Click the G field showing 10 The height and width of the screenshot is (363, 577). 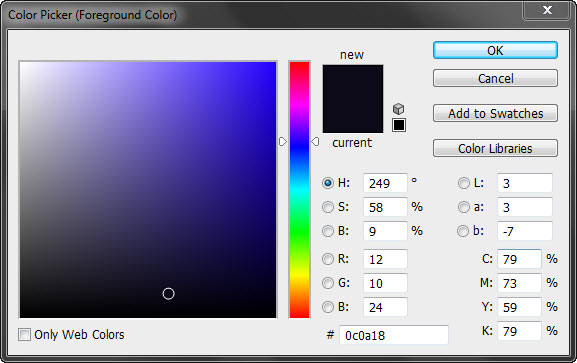[385, 283]
